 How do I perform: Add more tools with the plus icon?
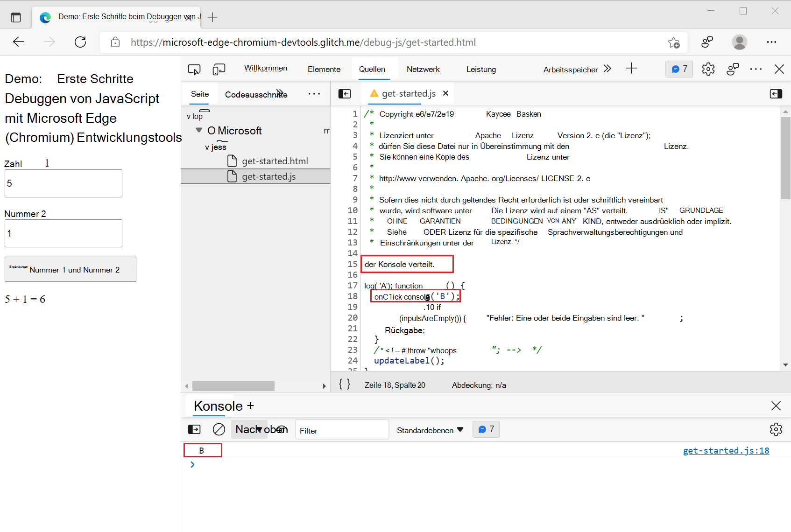631,68
